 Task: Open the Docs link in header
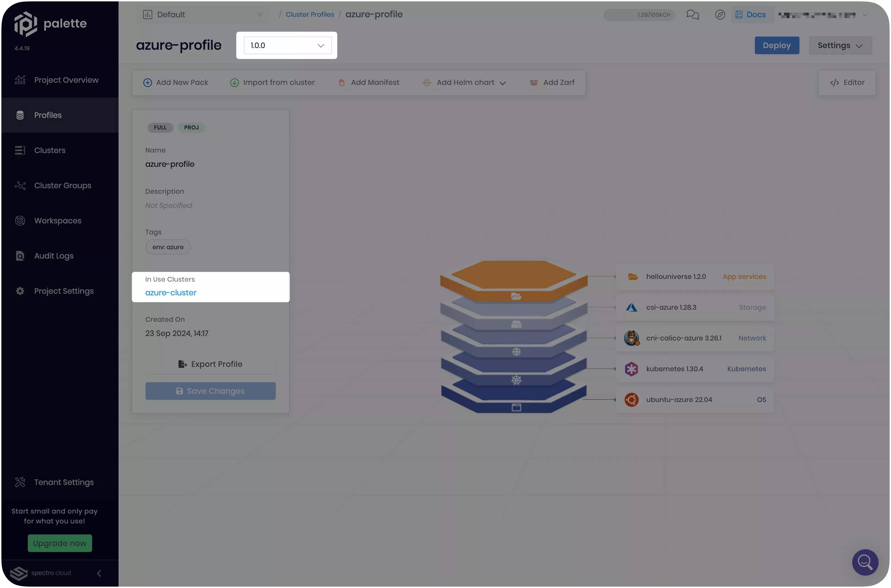[x=751, y=15]
